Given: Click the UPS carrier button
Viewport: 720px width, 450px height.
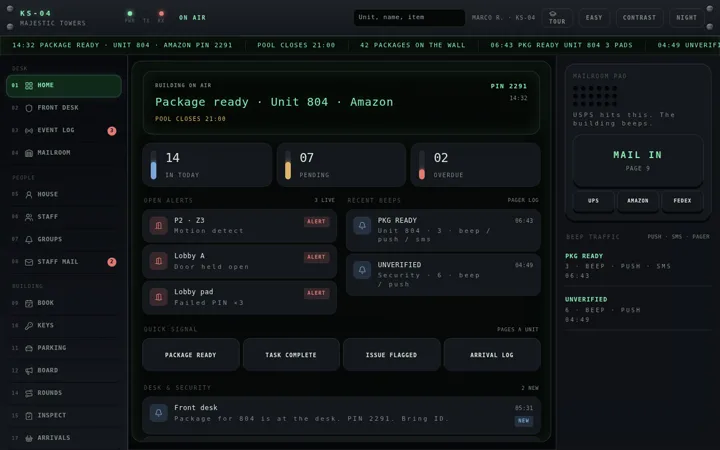Looking at the screenshot, I should [x=593, y=201].
